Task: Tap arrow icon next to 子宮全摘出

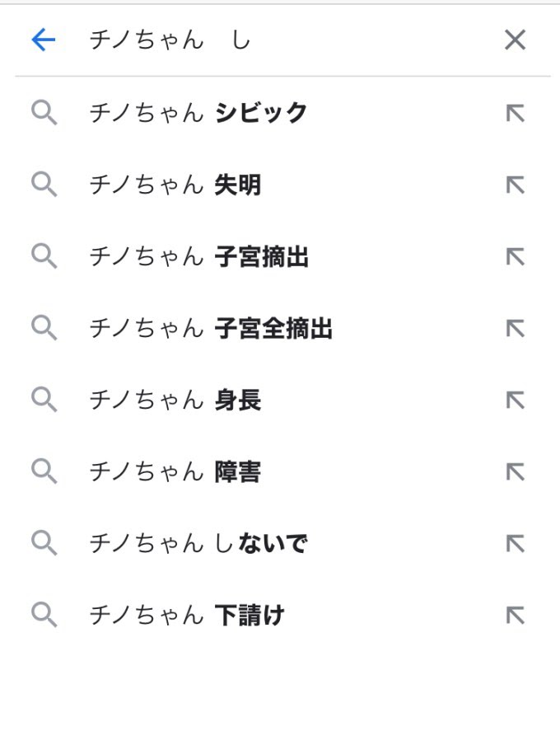Action: pos(516,329)
